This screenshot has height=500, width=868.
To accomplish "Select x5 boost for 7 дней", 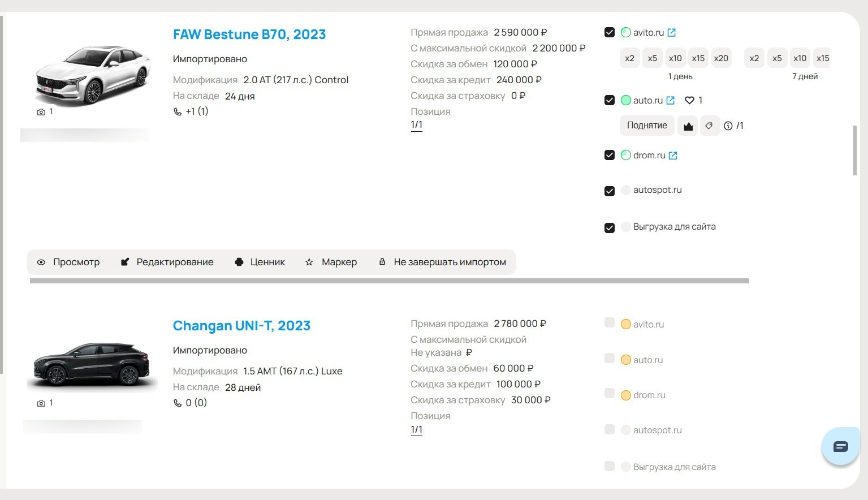I will [x=777, y=58].
